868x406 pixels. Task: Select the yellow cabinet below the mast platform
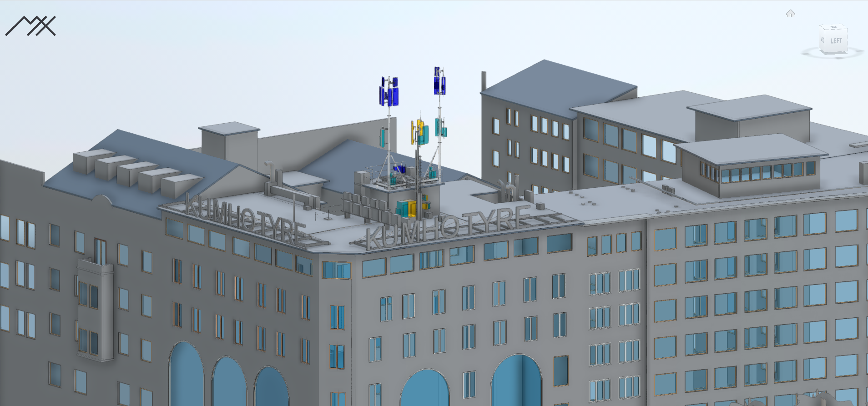(412, 209)
